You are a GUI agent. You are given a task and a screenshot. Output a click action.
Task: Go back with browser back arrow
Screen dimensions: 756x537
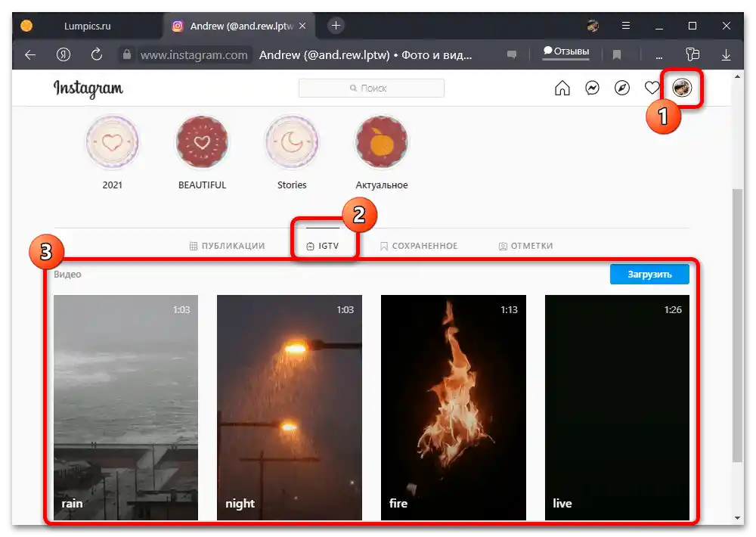30,55
